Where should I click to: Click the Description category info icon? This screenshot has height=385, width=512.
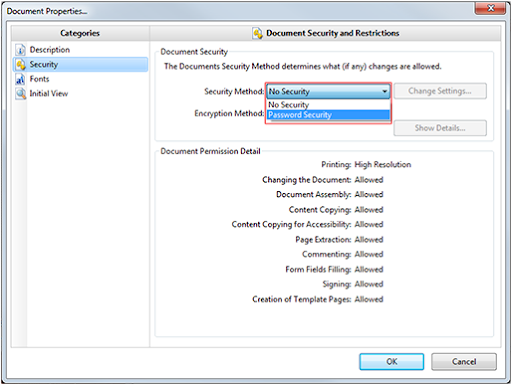point(20,50)
